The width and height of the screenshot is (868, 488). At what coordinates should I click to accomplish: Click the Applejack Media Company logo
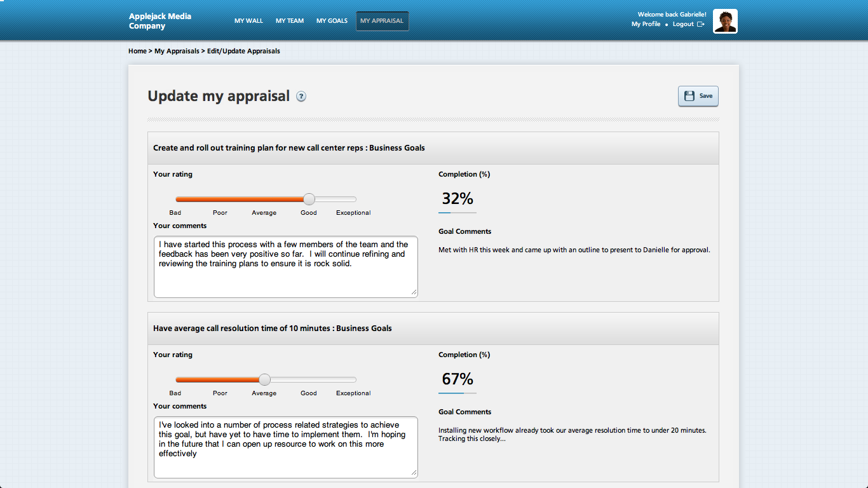pyautogui.click(x=160, y=21)
